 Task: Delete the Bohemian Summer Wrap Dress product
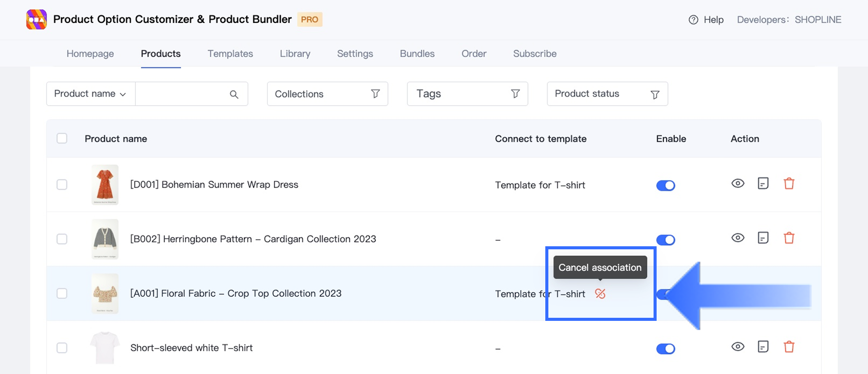(789, 183)
